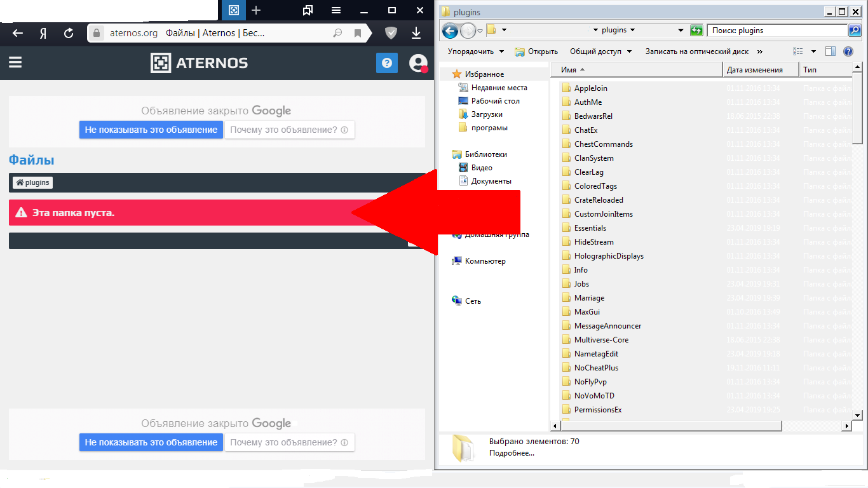Click the horizontal scrollbar right arrow

pyautogui.click(x=846, y=426)
